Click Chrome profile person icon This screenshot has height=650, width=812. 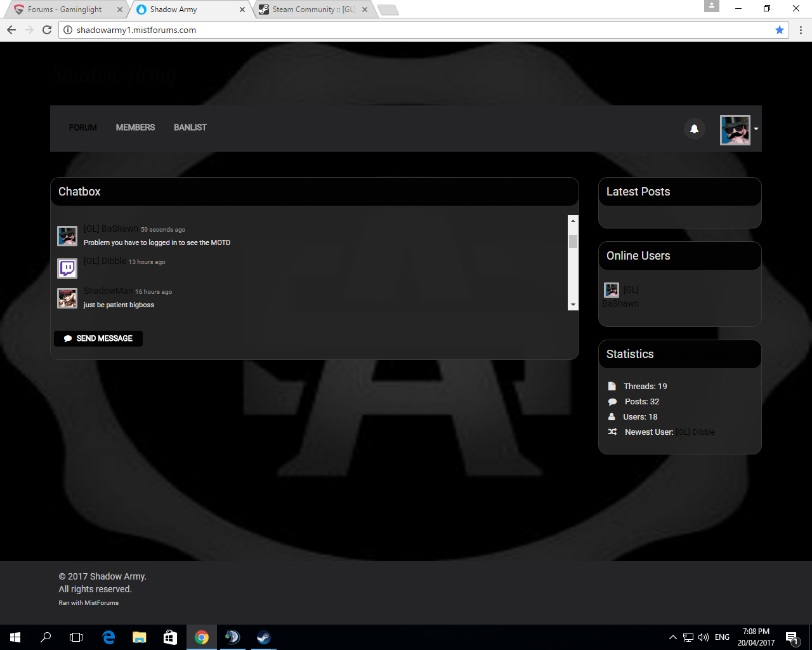(x=712, y=6)
